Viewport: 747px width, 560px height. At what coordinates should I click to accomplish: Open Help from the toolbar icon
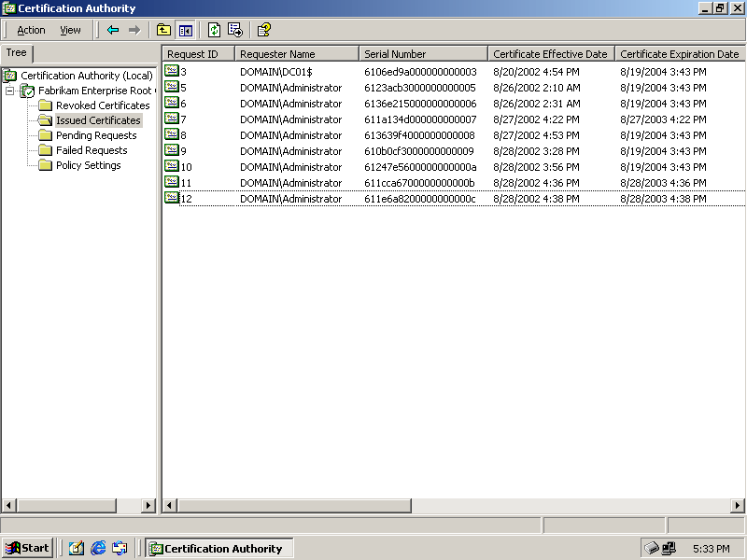(264, 30)
